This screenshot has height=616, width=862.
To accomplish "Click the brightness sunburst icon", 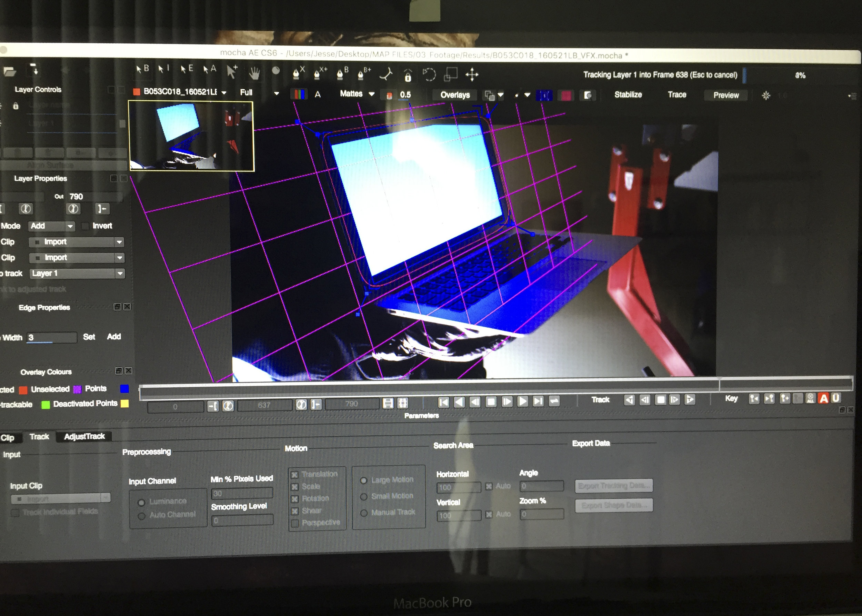I will (x=766, y=96).
